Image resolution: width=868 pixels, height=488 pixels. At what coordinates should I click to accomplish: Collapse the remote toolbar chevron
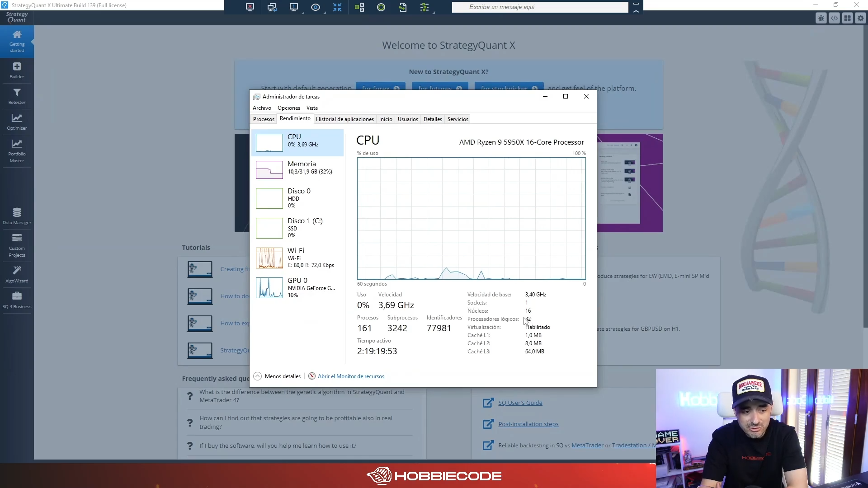pyautogui.click(x=636, y=11)
